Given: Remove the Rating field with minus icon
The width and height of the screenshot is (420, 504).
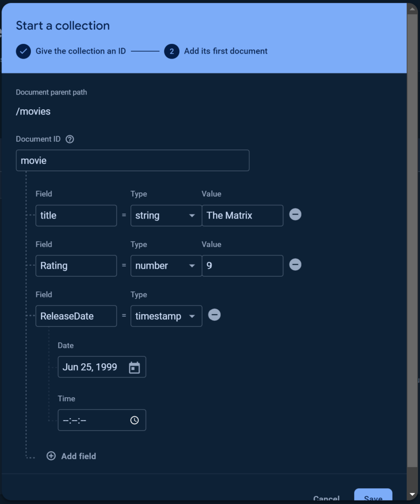Looking at the screenshot, I should pos(295,265).
